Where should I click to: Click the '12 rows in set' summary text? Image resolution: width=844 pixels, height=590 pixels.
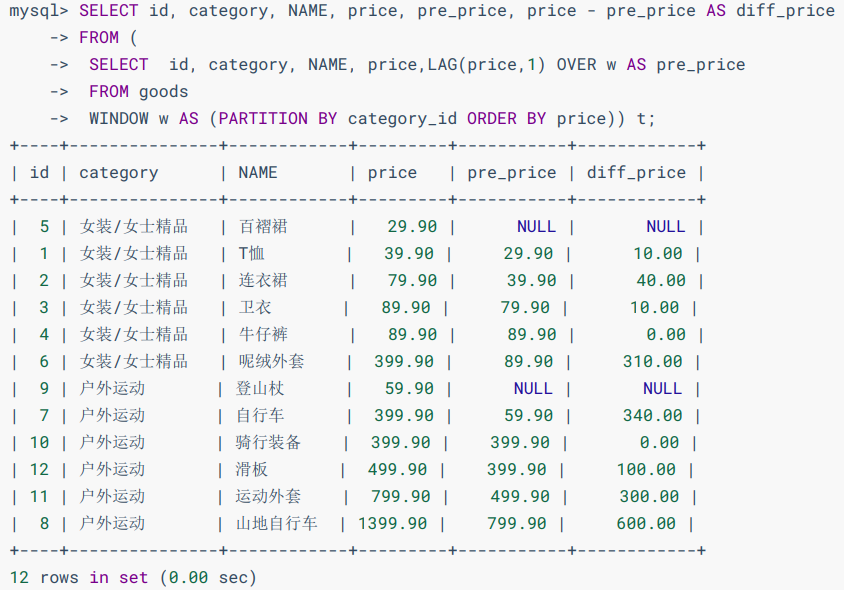click(79, 578)
